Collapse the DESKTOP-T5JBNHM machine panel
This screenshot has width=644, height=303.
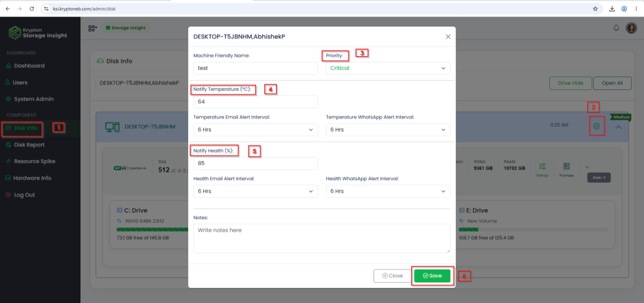[x=619, y=127]
